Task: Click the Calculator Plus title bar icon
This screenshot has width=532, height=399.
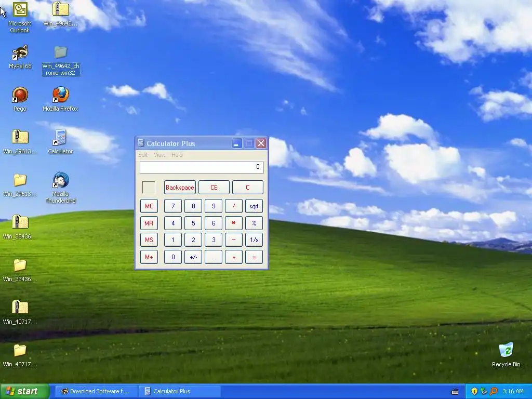Action: coord(141,143)
